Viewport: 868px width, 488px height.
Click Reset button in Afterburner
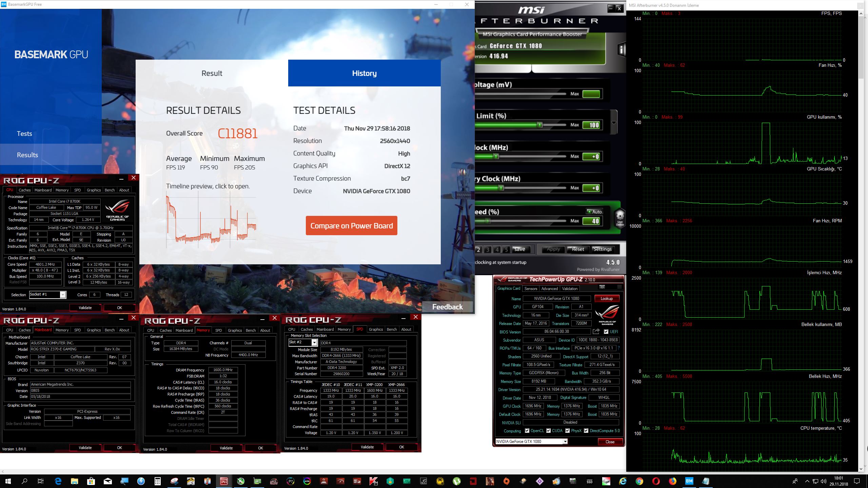tap(578, 249)
